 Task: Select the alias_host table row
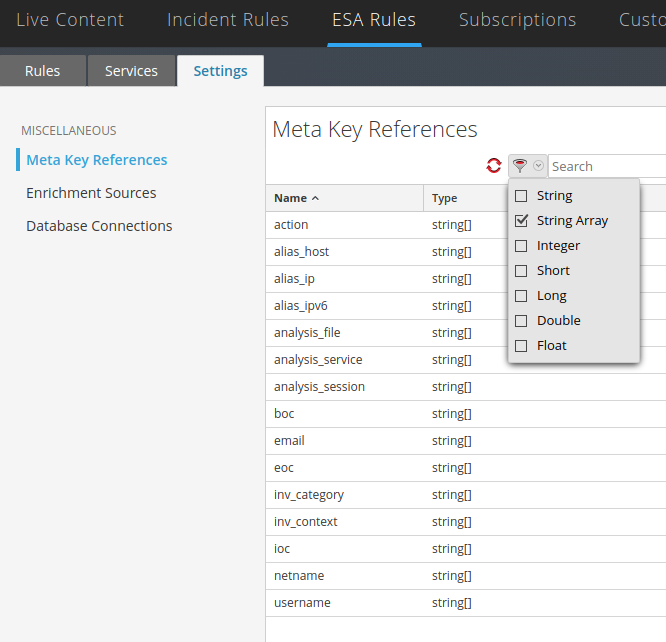(x=301, y=252)
